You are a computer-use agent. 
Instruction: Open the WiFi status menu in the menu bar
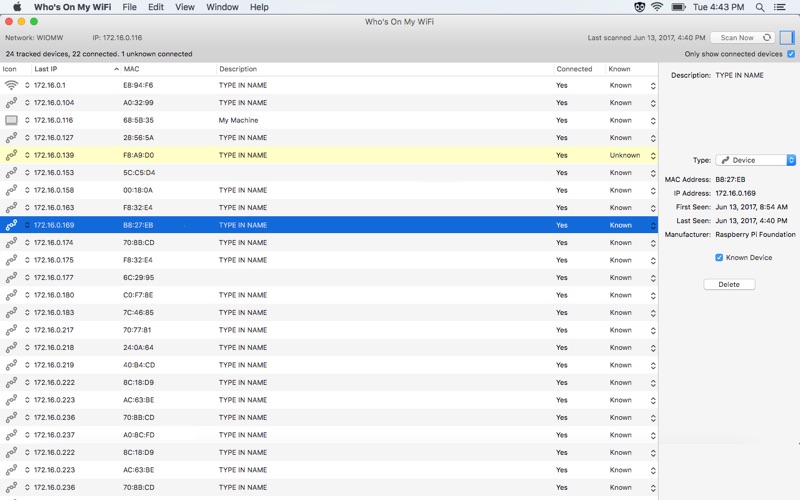657,7
